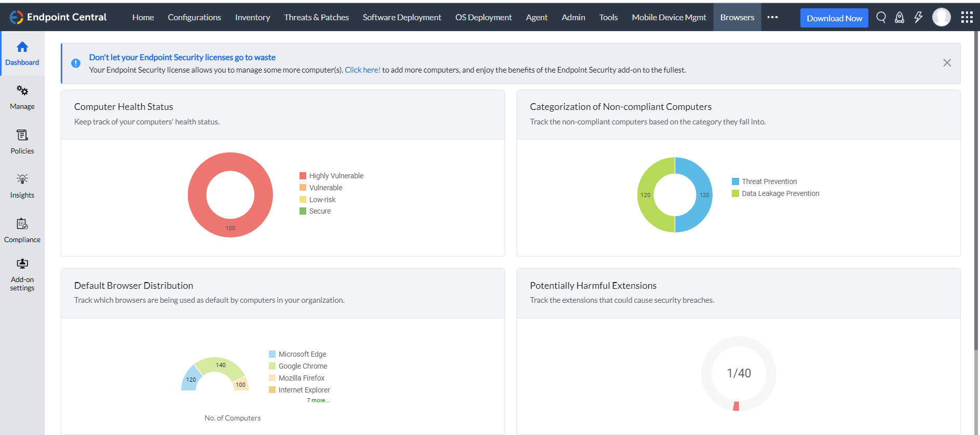Viewport: 980px width, 435px height.
Task: Open the Software Deployment tab
Action: pyautogui.click(x=402, y=18)
